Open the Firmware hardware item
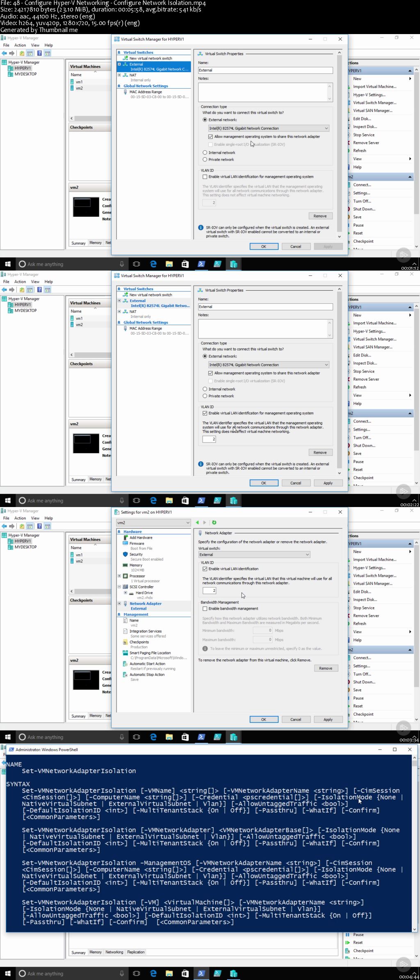The width and height of the screenshot is (420, 980). [x=137, y=546]
